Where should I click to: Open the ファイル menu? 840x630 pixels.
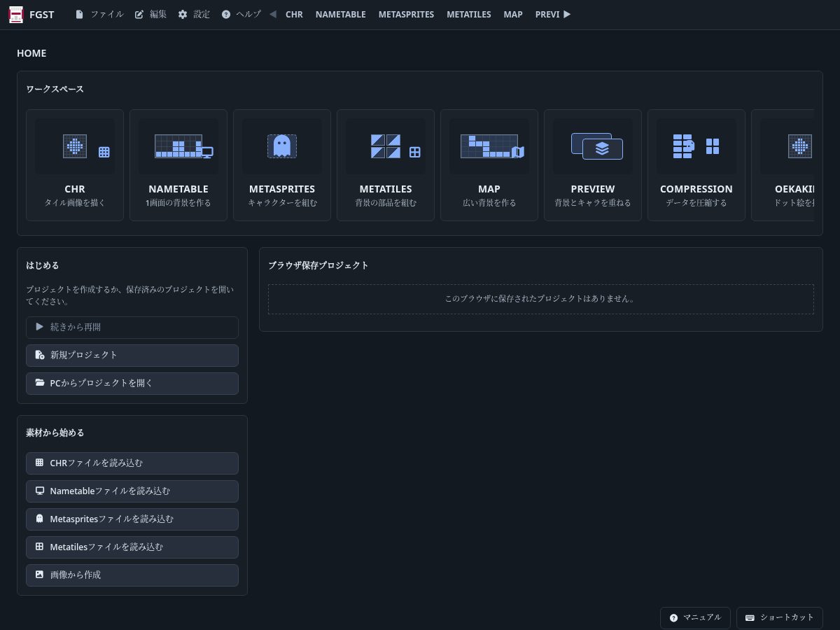(99, 14)
